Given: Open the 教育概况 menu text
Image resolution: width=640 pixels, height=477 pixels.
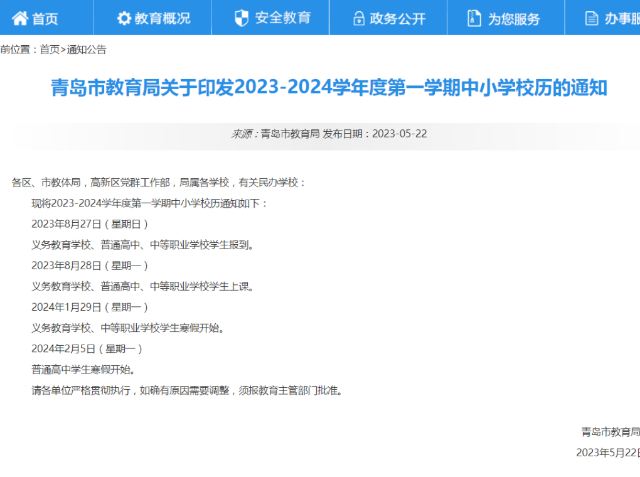Looking at the screenshot, I should [162, 19].
